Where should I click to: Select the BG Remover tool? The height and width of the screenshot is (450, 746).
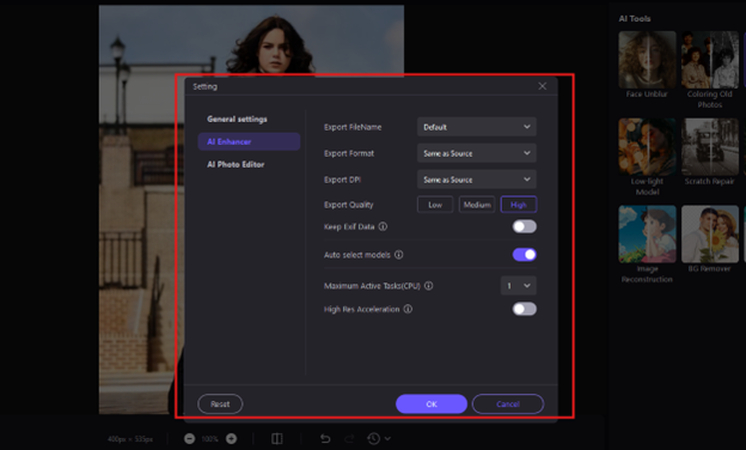710,234
